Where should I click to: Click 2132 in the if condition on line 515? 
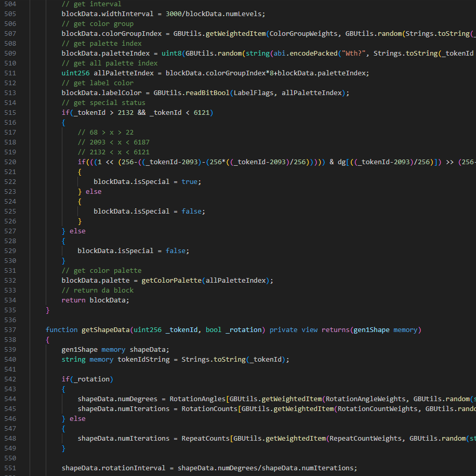pos(125,113)
